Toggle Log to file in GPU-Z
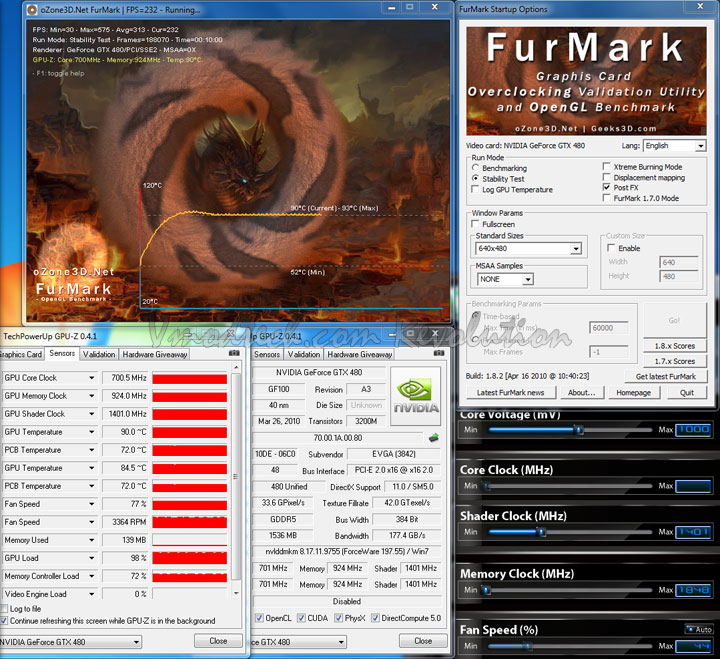 [4, 609]
